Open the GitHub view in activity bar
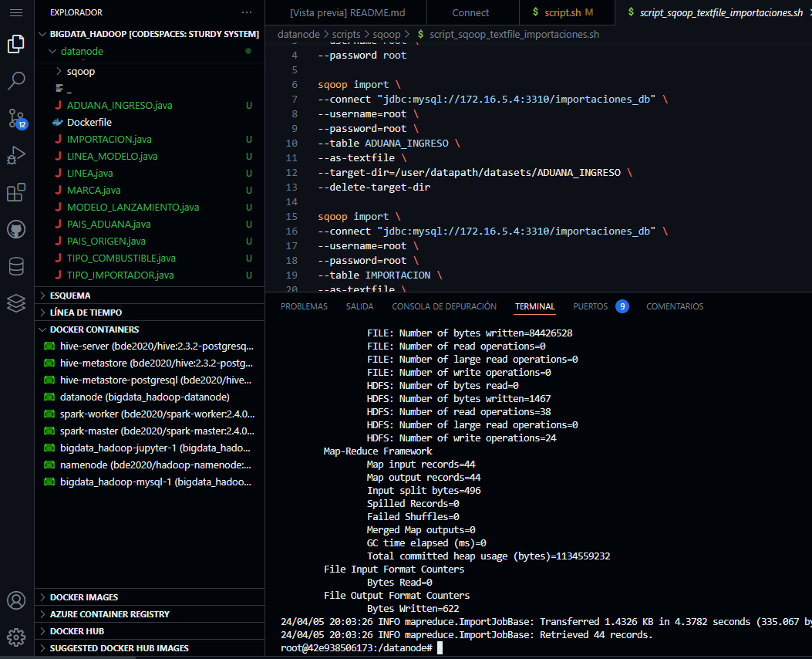Screen dimensions: 812x659 pyautogui.click(x=16, y=229)
